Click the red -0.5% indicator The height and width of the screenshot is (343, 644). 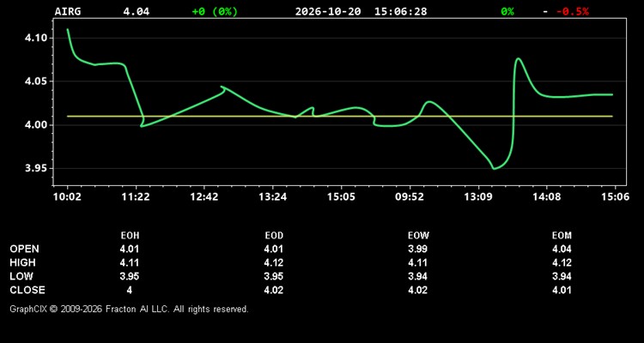tap(573, 11)
